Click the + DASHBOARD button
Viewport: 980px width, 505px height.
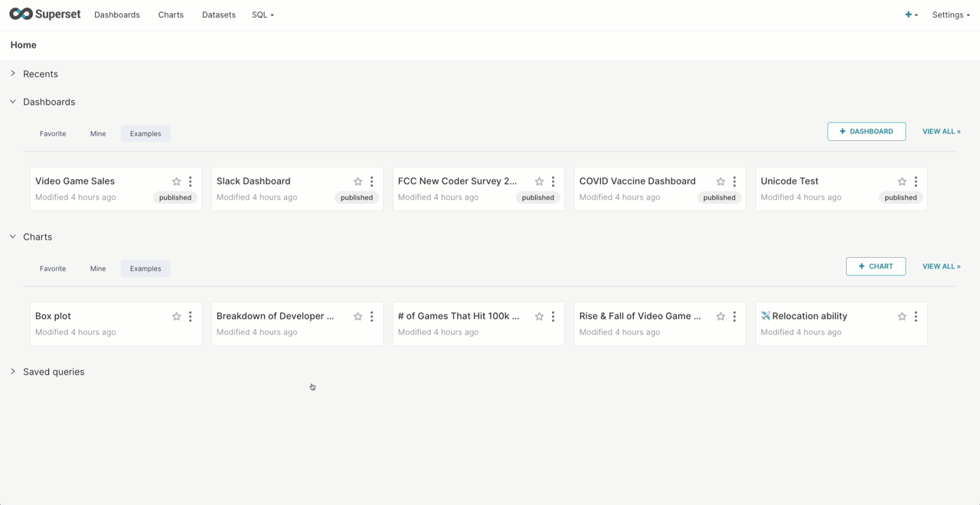tap(866, 132)
